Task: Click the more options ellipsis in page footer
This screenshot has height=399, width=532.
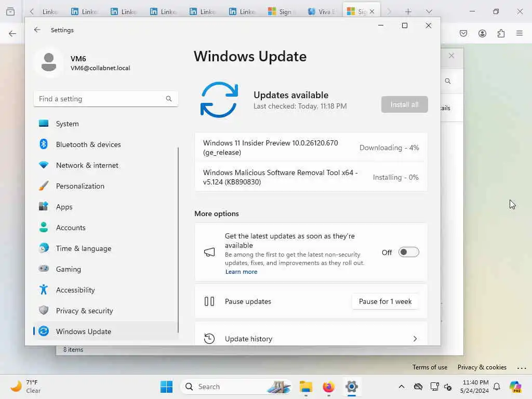Action: (x=522, y=368)
